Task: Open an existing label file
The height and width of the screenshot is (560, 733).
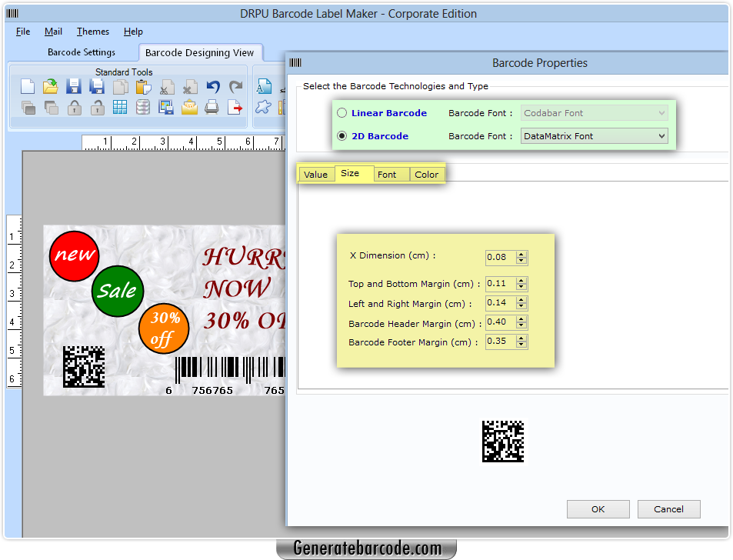Action: point(50,86)
